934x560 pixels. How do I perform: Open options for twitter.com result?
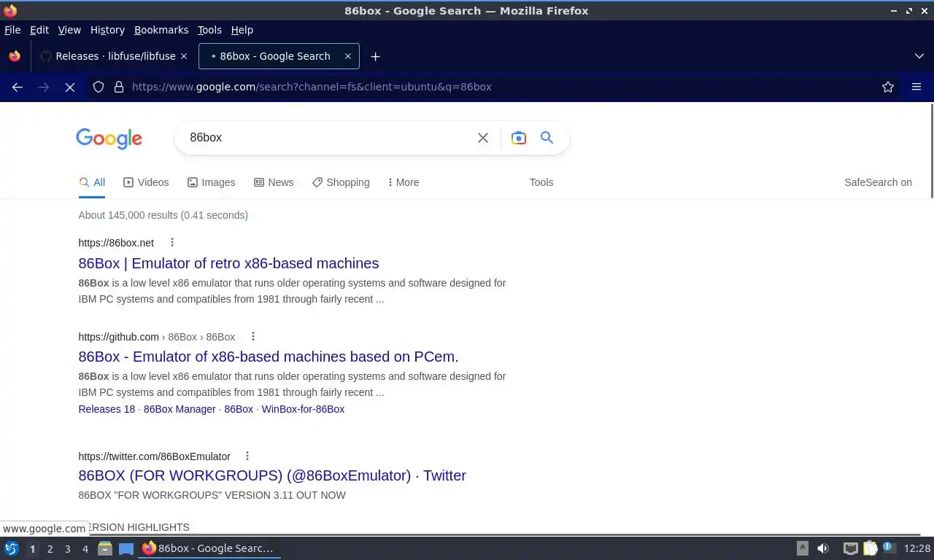tap(247, 456)
